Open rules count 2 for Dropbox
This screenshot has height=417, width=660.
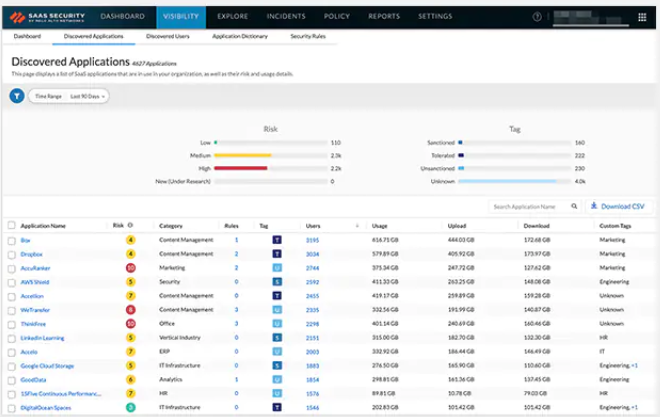[x=236, y=254]
